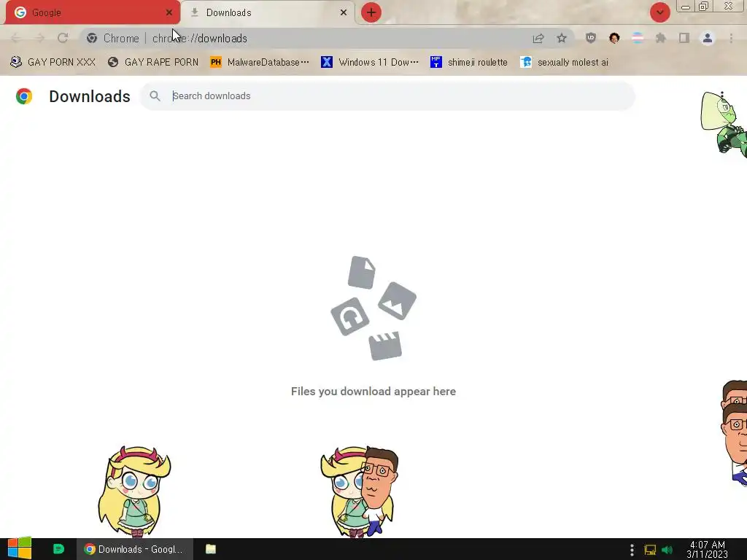Close the Downloads tab
The width and height of the screenshot is (747, 560).
[x=344, y=12]
